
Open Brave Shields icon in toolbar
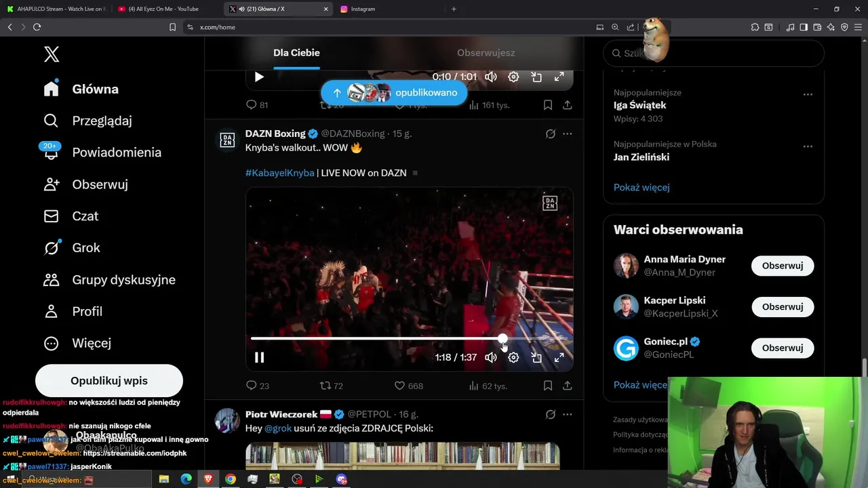pos(844,27)
